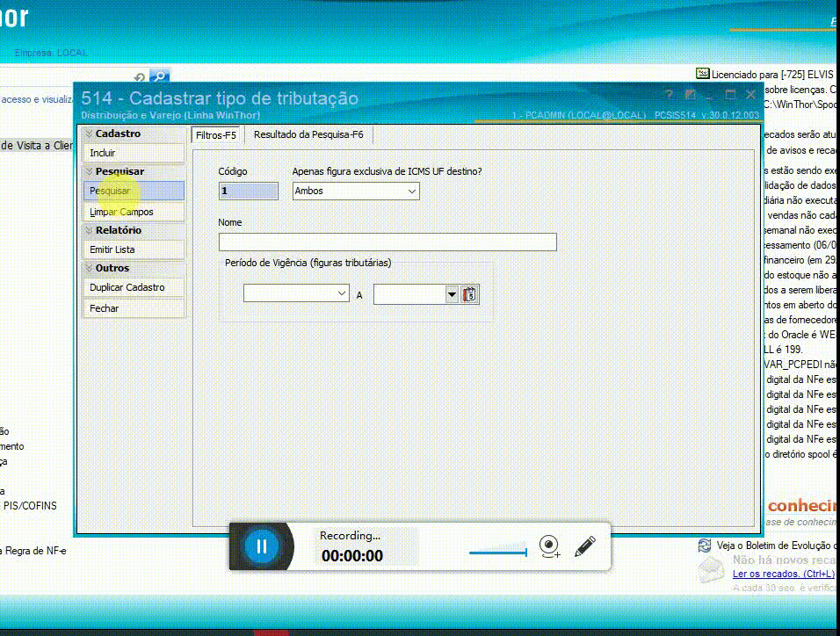The width and height of the screenshot is (840, 636).
Task: Open the calendar icon in Período de Vigência
Action: tap(469, 294)
